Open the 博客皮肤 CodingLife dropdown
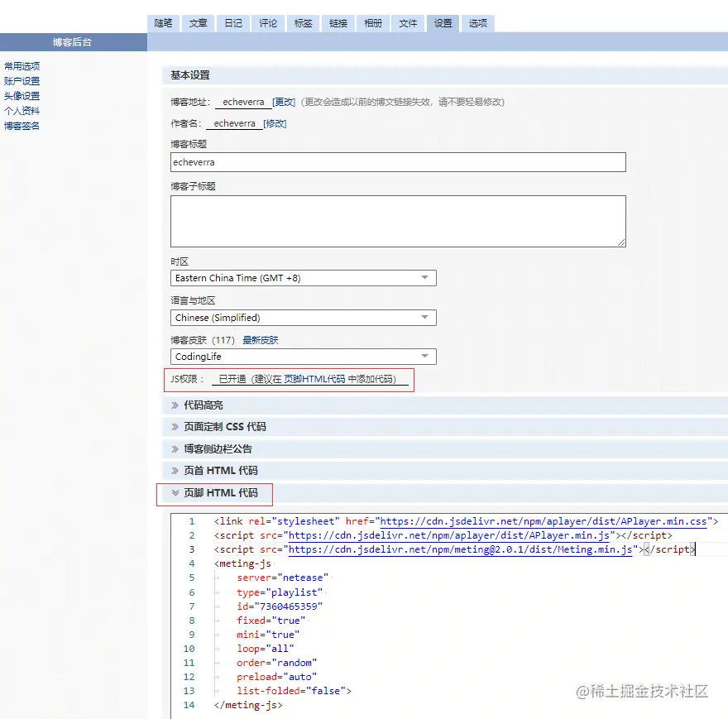Screen dimensions: 728x719 tap(303, 357)
